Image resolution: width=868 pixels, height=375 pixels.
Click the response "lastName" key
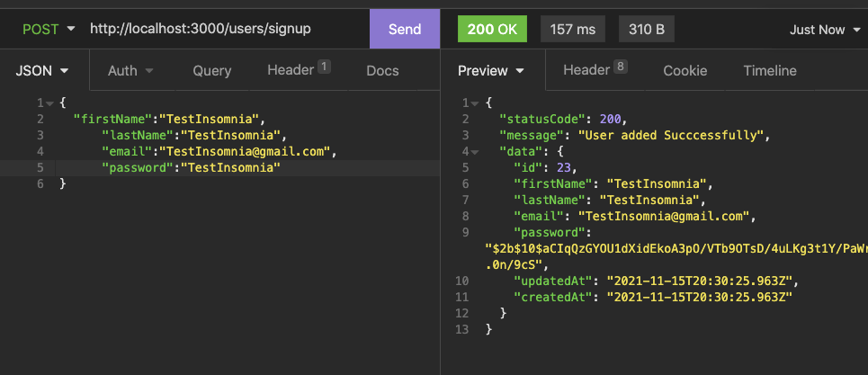(550, 199)
